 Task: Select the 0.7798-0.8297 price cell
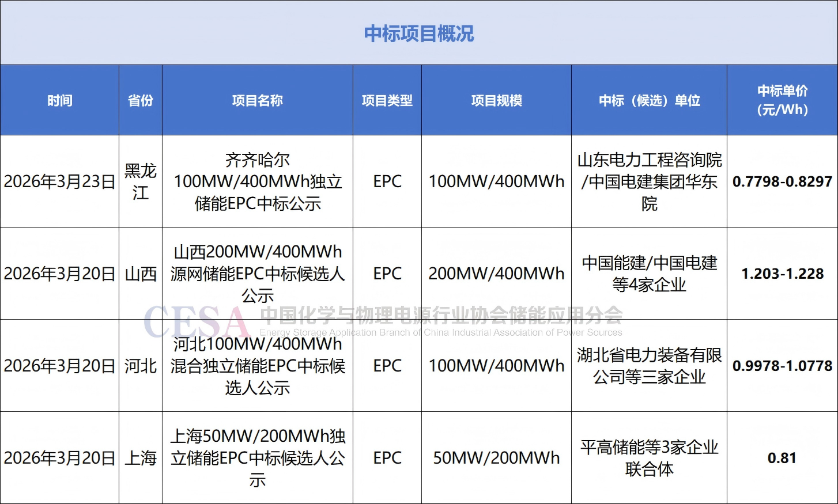tap(782, 181)
